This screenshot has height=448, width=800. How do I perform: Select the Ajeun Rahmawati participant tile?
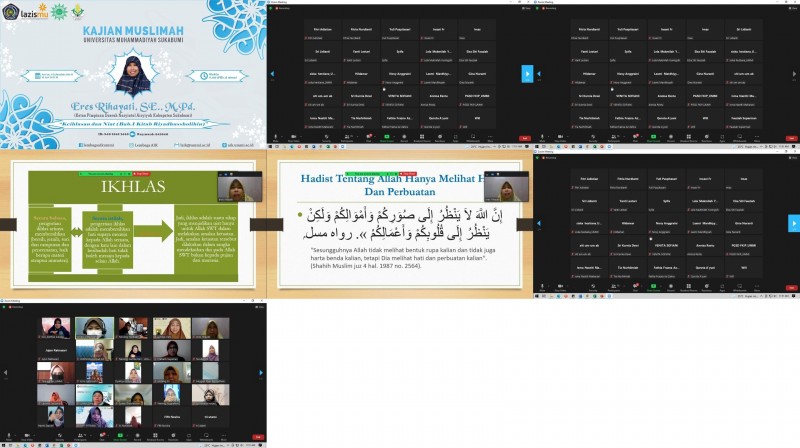point(54,349)
